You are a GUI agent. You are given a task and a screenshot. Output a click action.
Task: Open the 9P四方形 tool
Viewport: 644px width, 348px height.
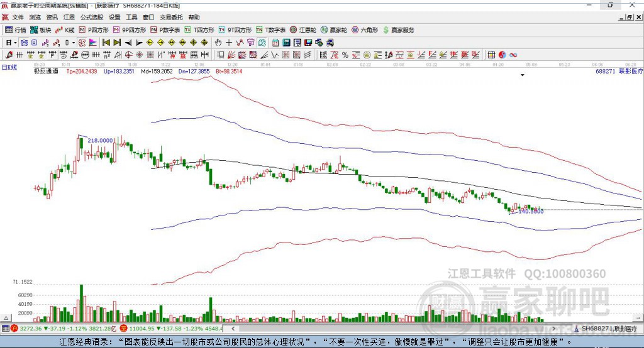coord(130,30)
